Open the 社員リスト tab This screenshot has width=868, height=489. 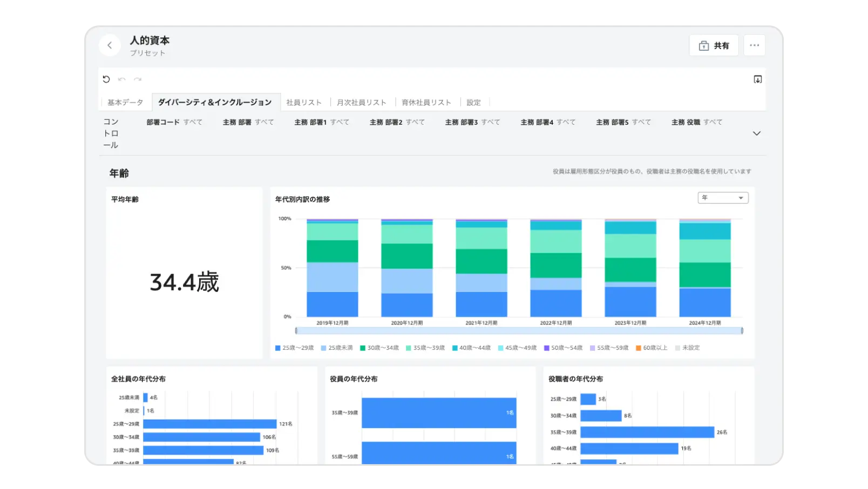coord(304,102)
